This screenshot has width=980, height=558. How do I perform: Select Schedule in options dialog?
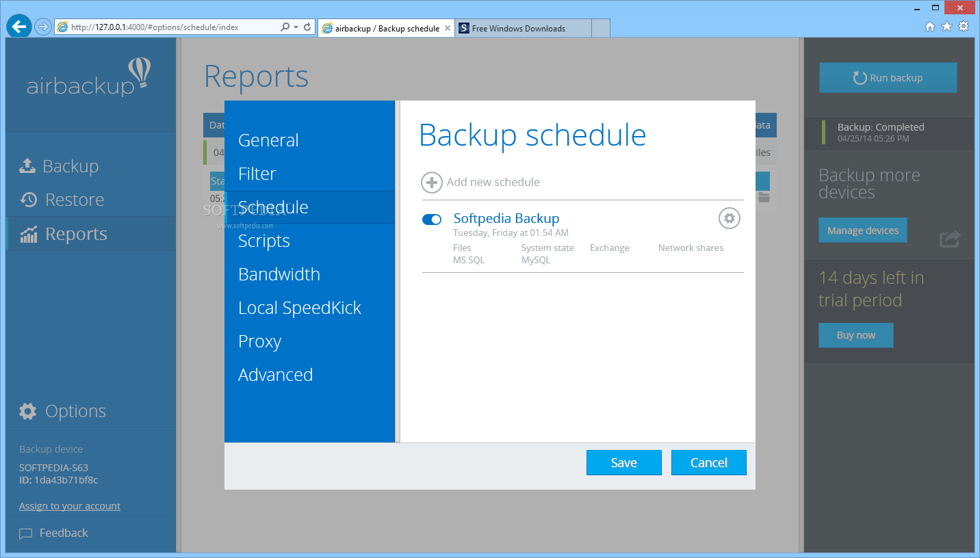click(309, 207)
